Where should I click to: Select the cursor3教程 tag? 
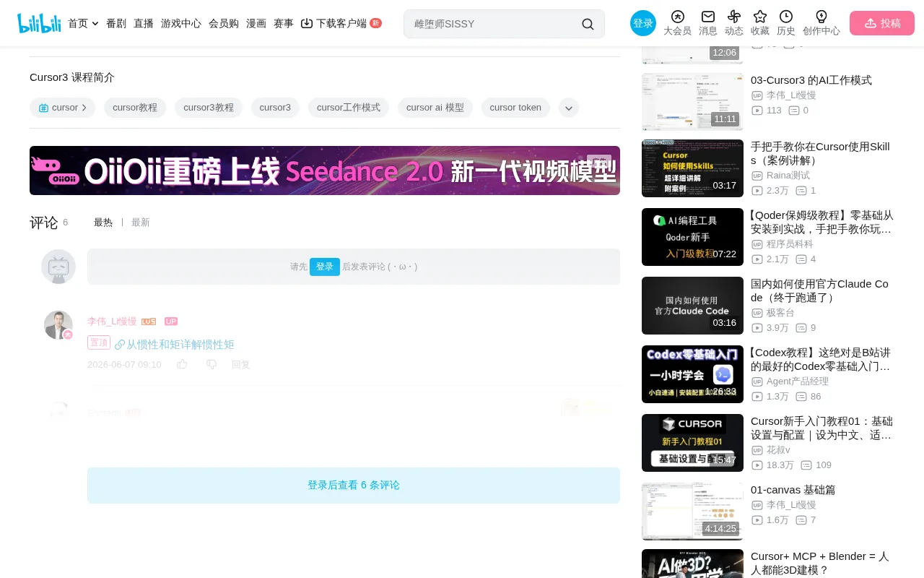pyautogui.click(x=209, y=108)
